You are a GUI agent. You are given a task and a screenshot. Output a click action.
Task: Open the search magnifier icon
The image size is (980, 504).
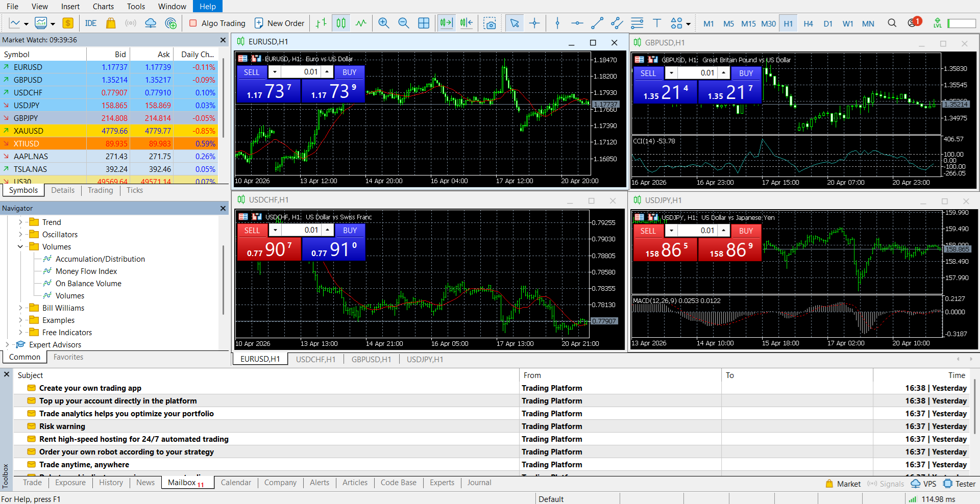click(892, 23)
